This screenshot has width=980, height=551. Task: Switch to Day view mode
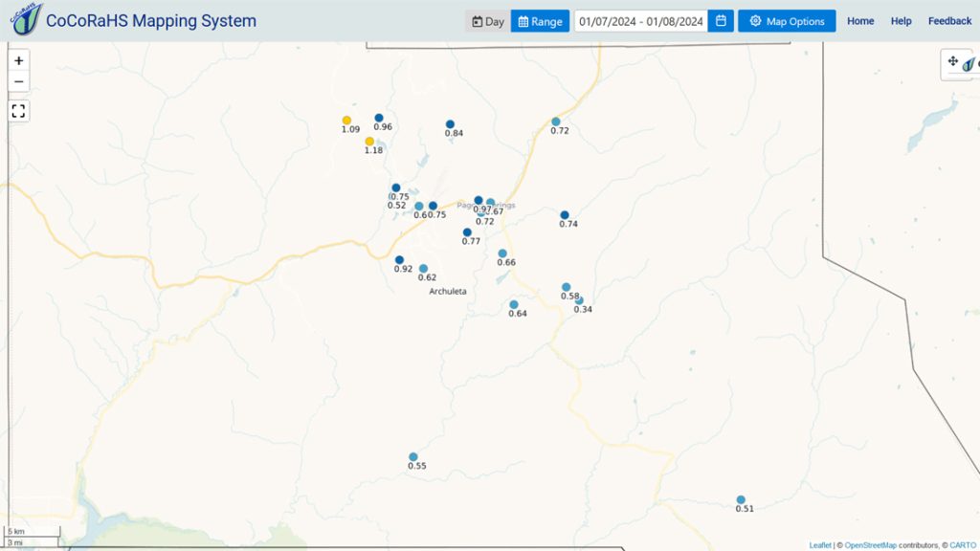coord(487,21)
